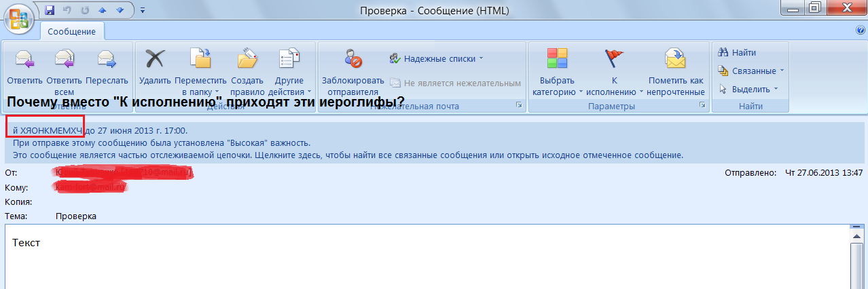Open the round Office button
Viewport: 868px width, 289px height.
(20, 19)
